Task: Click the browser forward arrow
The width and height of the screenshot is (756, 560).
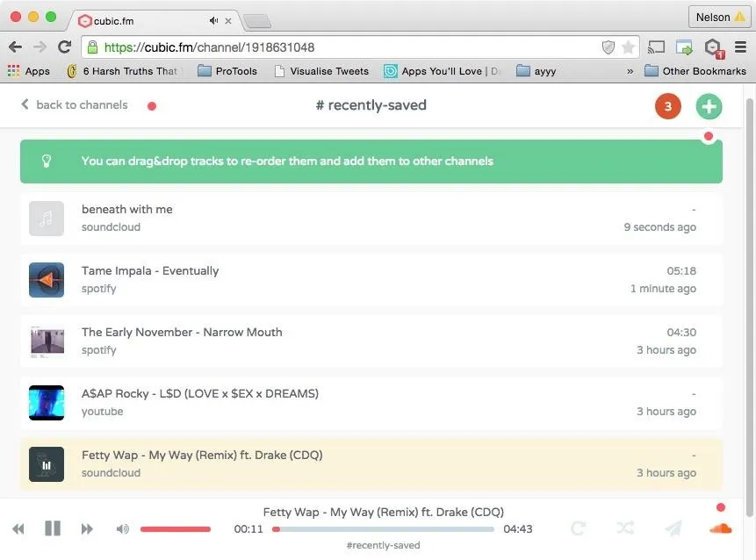Action: coord(40,47)
